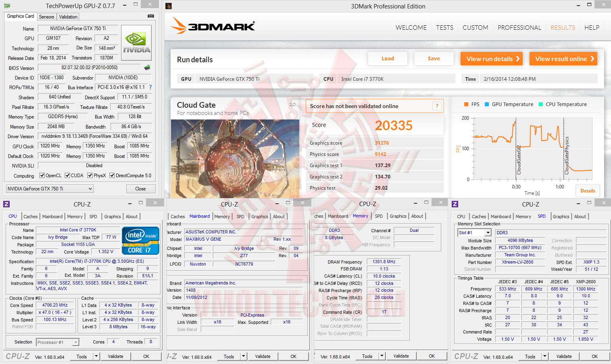This screenshot has width=611, height=364.
Task: Open the SPD tab in the Mainboard window
Action: click(241, 217)
